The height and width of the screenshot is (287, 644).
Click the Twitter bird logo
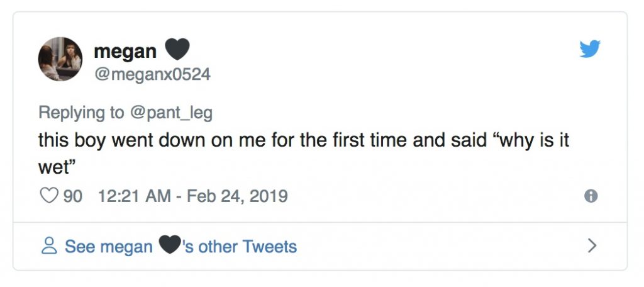pos(590,48)
